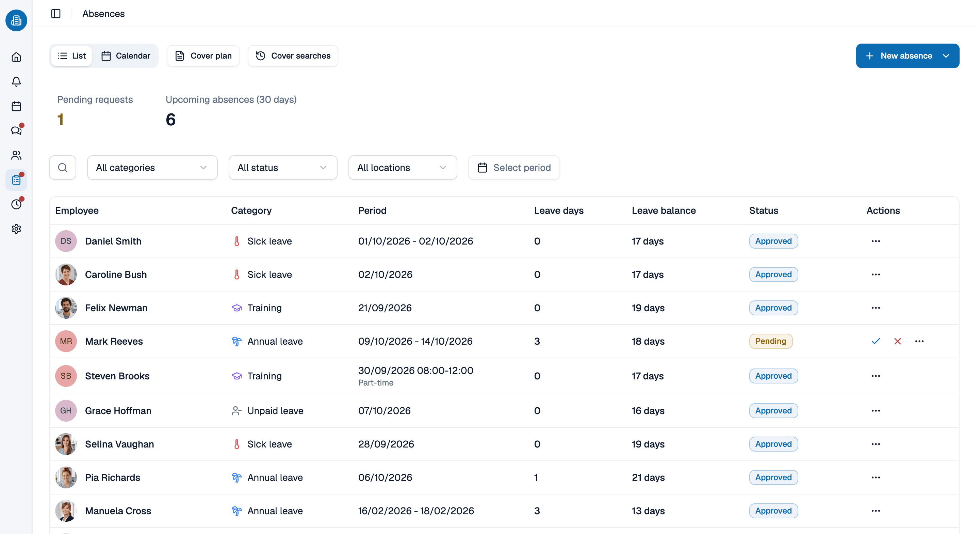Expand the All locations dropdown
The image size is (980, 534).
403,168
